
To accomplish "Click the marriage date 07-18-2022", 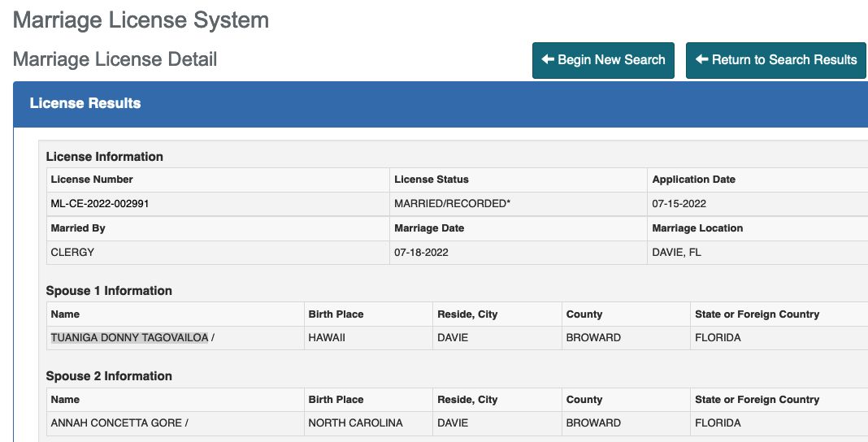I will [421, 253].
